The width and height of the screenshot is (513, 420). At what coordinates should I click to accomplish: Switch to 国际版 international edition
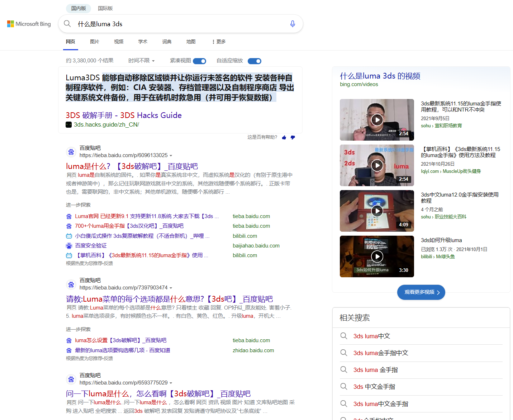pyautogui.click(x=105, y=8)
